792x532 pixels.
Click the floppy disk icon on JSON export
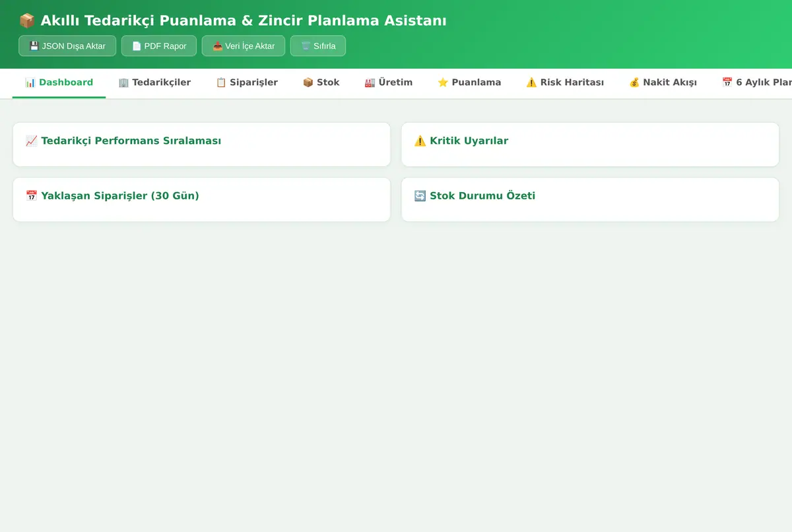34,46
